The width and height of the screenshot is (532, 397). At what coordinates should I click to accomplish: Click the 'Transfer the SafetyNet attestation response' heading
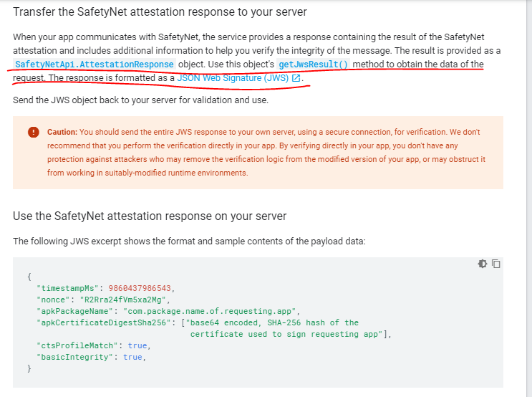[x=160, y=12]
